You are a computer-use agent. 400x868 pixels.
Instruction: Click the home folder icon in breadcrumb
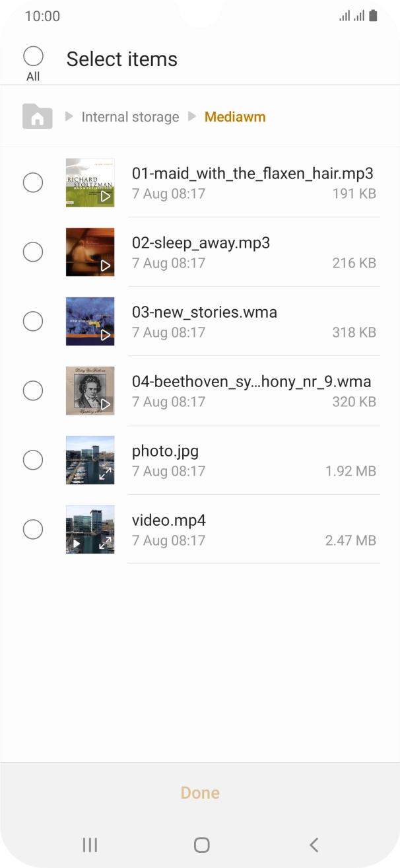click(x=37, y=116)
